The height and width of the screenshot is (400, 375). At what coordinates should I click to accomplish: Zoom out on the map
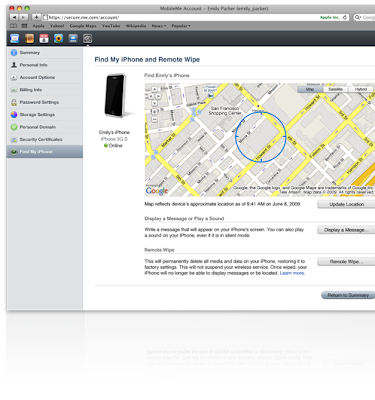pyautogui.click(x=155, y=119)
